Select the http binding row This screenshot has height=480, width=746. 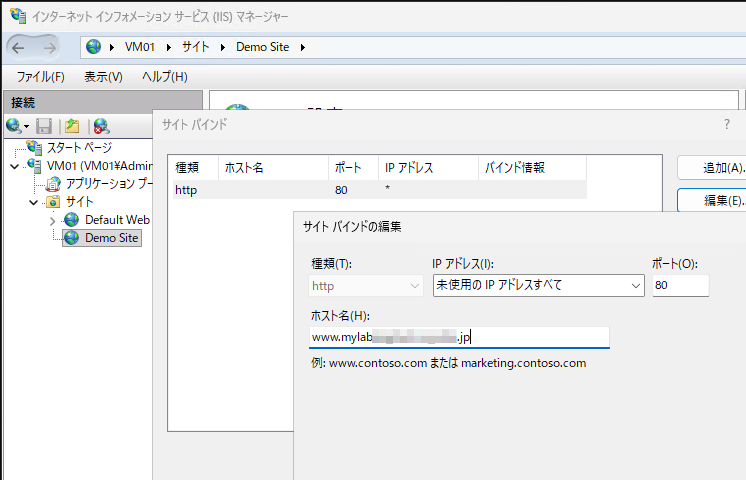pyautogui.click(x=379, y=190)
